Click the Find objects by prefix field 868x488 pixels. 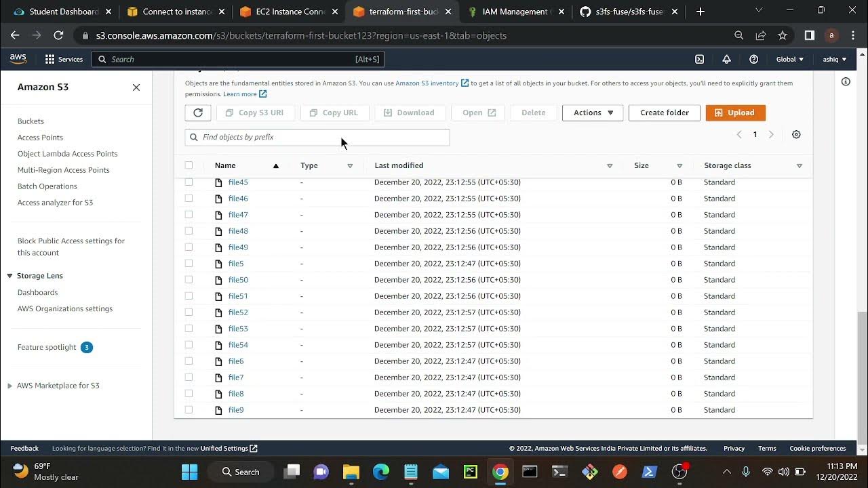click(317, 137)
